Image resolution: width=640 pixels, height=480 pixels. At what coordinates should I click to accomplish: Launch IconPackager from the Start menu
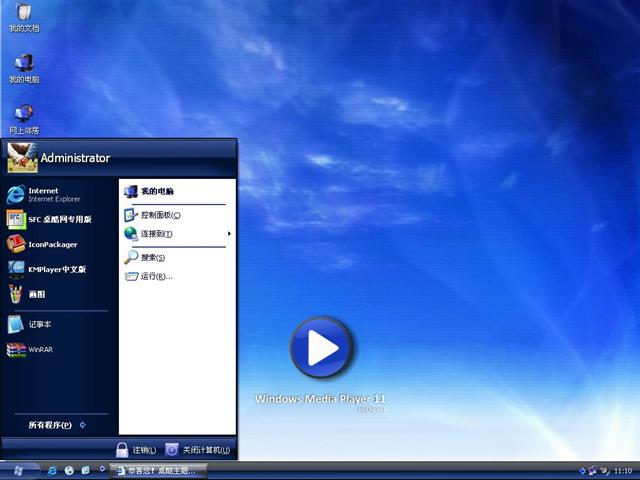pos(59,244)
